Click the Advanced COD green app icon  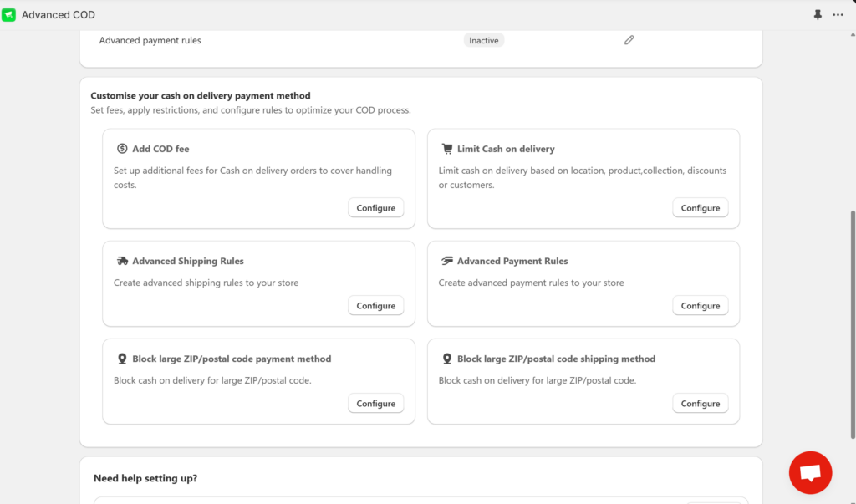(x=9, y=15)
